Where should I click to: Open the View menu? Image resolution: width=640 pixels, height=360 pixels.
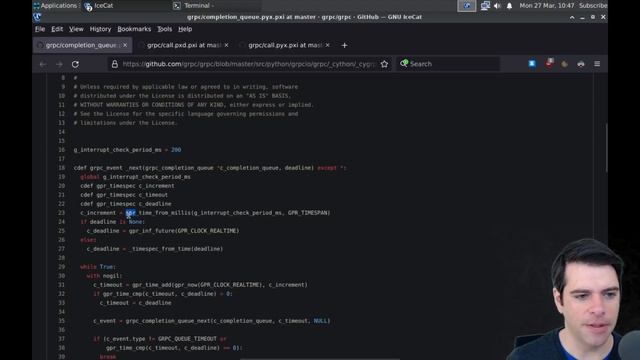(x=76, y=29)
